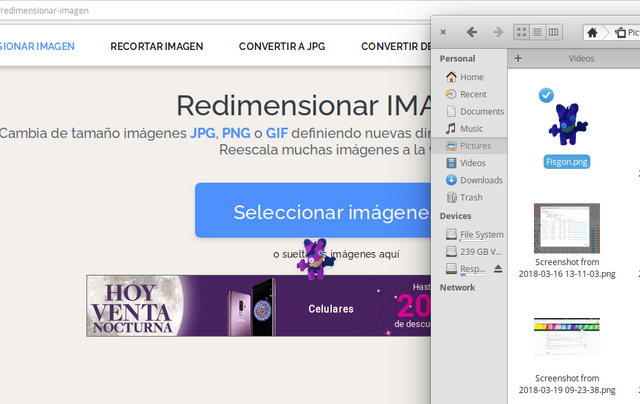640x404 pixels.
Task: Eject the Resp... device
Action: (498, 269)
